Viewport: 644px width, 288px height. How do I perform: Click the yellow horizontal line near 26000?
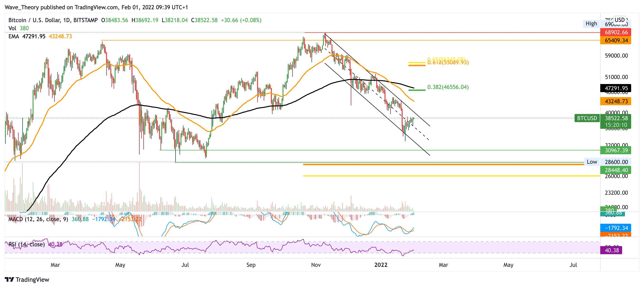tap(450, 176)
